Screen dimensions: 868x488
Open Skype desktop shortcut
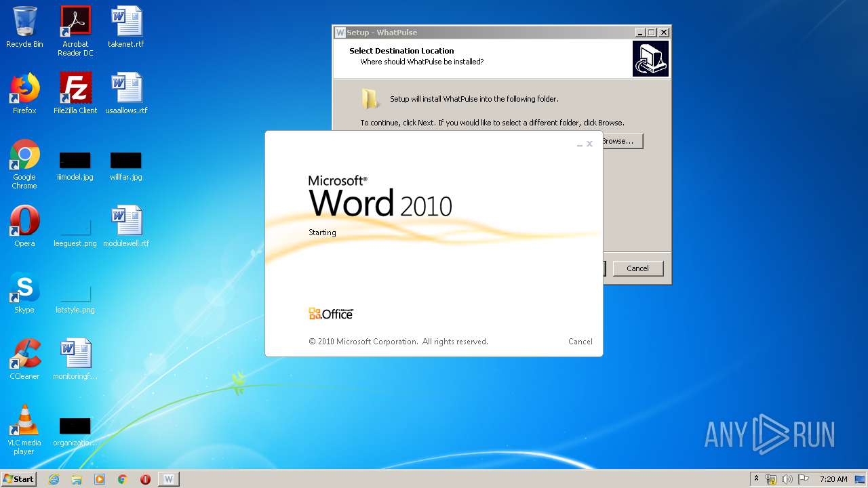[24, 293]
